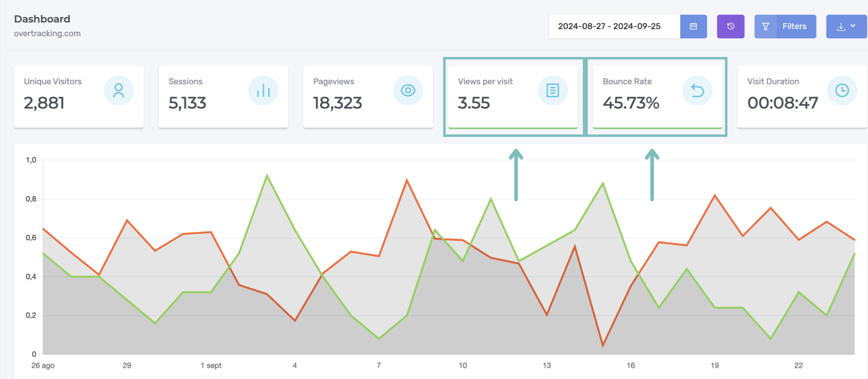Click the 1 sept x-axis label

tap(211, 366)
